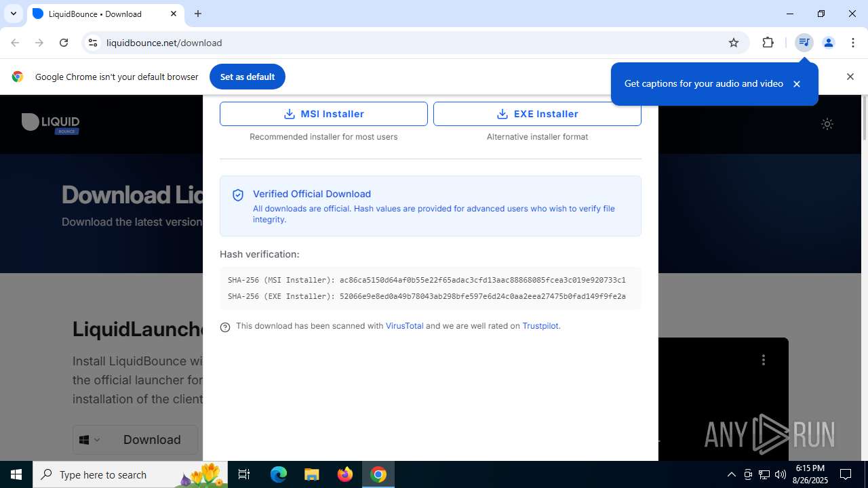Open network settings tray icon
868x488 pixels.
[764, 474]
